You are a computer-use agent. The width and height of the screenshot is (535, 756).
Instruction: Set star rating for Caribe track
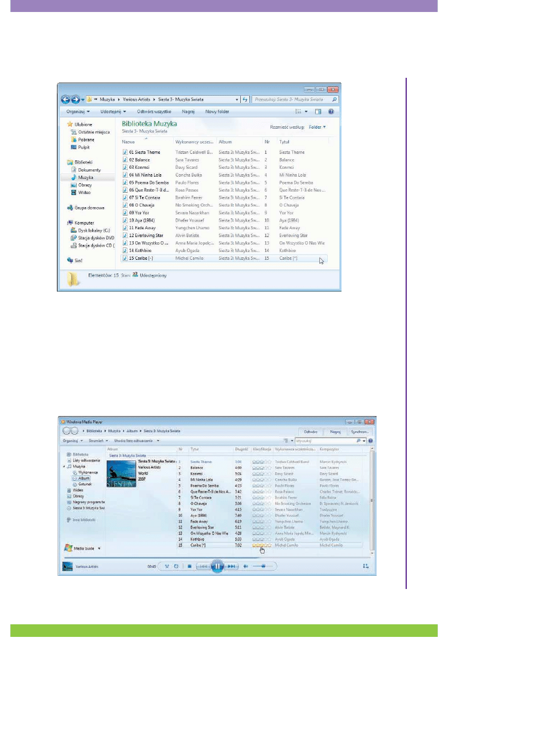pyautogui.click(x=261, y=546)
